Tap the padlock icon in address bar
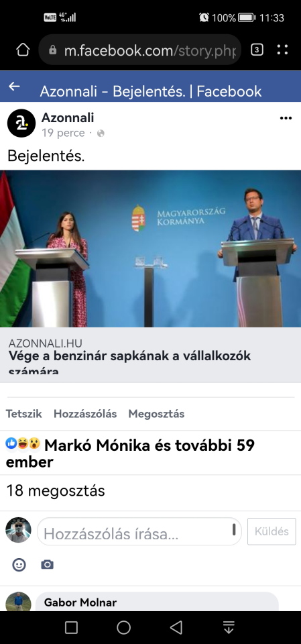 (x=52, y=50)
